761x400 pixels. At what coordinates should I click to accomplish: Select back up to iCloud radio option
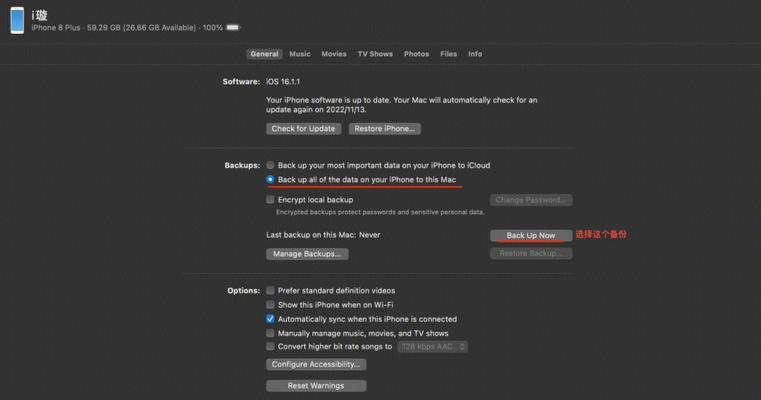click(x=270, y=165)
